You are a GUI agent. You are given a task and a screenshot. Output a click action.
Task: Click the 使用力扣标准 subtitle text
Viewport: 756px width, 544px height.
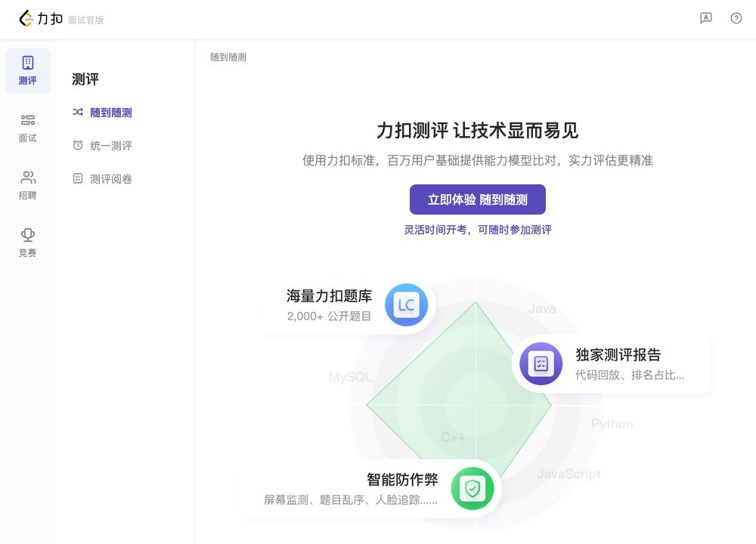coord(477,160)
